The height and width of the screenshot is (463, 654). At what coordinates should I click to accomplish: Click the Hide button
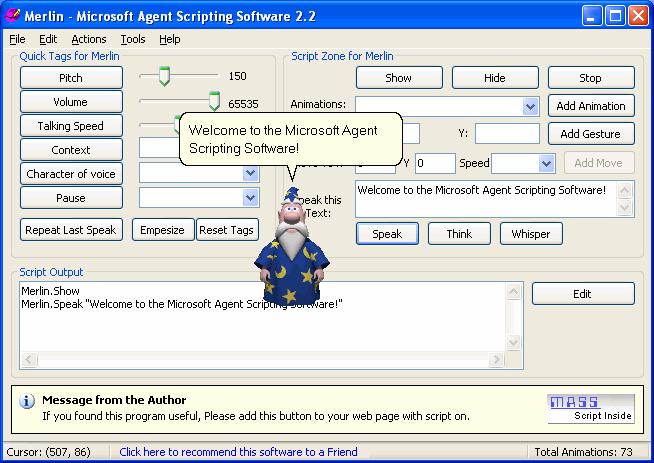pyautogui.click(x=495, y=78)
